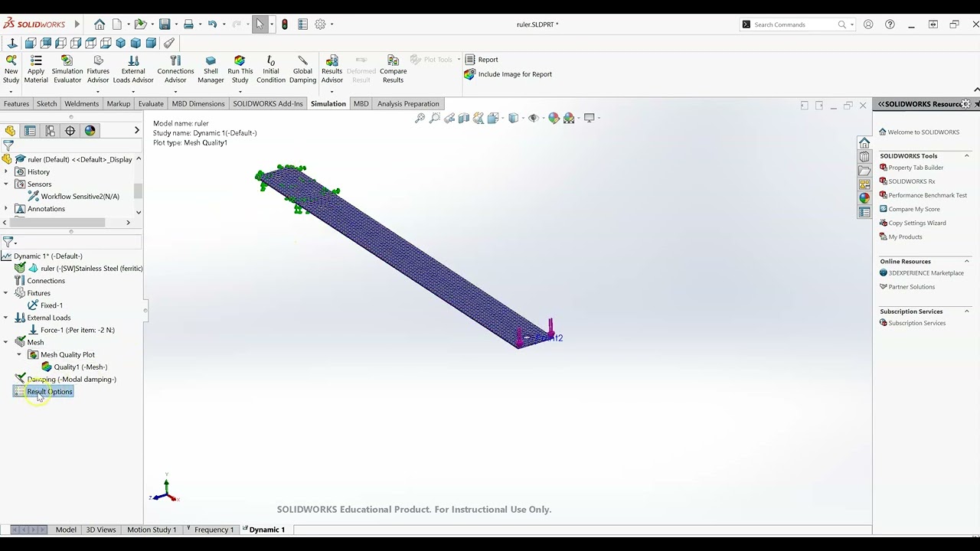Open the DisplayManager color ball tab

coord(90,131)
